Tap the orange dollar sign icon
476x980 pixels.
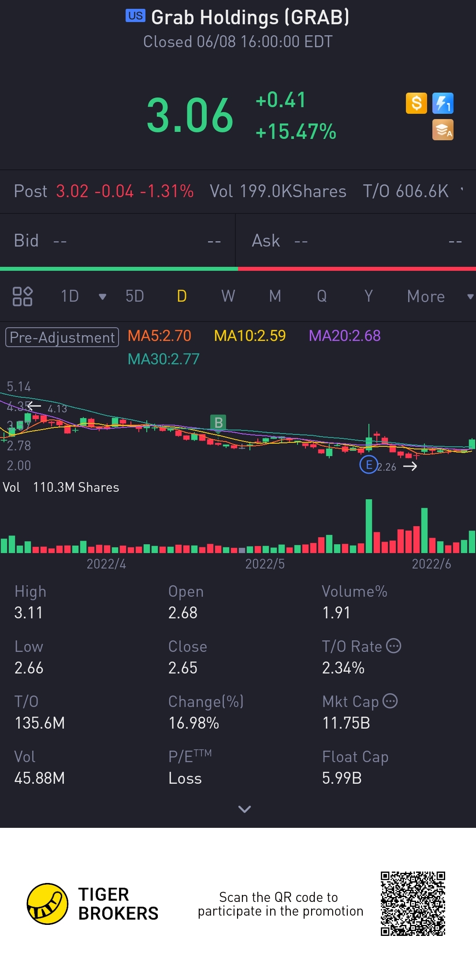416,104
